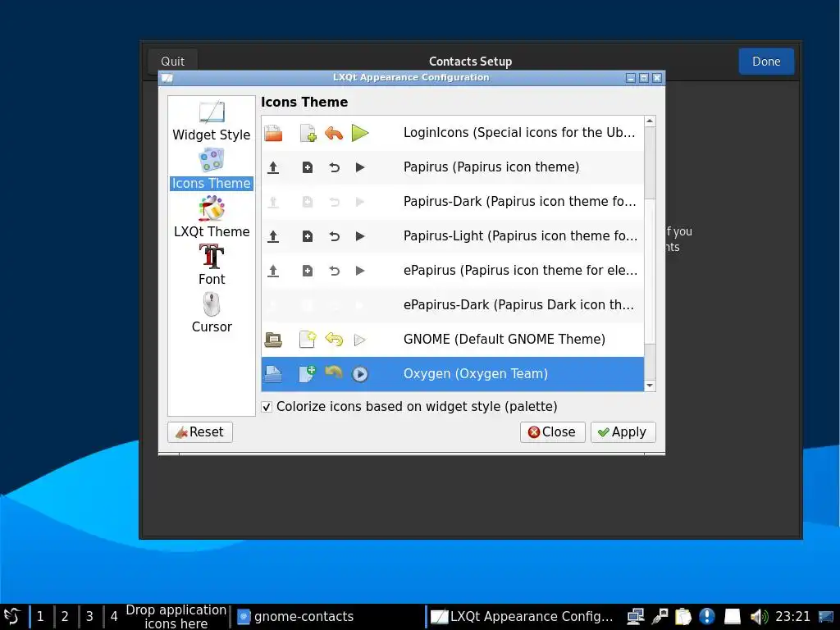Viewport: 840px width, 630px height.
Task: Click the GNOME play preview icon
Action: pyautogui.click(x=360, y=340)
